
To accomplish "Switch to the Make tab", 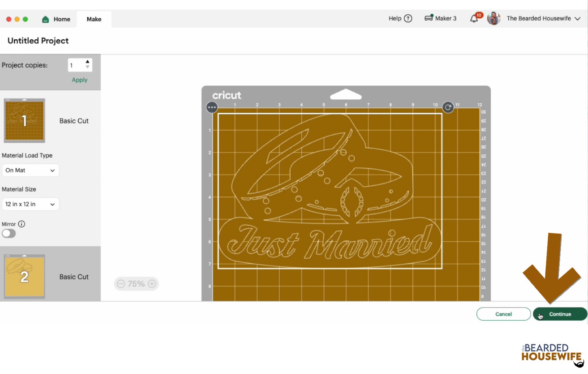I will click(94, 19).
